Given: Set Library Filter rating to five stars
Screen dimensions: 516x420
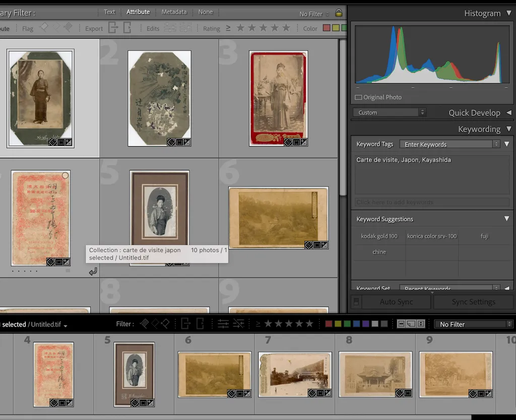Looking at the screenshot, I should (286, 28).
